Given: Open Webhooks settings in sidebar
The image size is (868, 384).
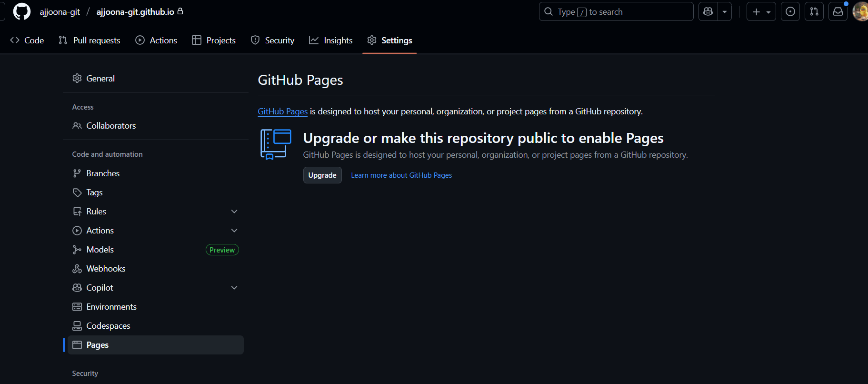Looking at the screenshot, I should point(106,269).
